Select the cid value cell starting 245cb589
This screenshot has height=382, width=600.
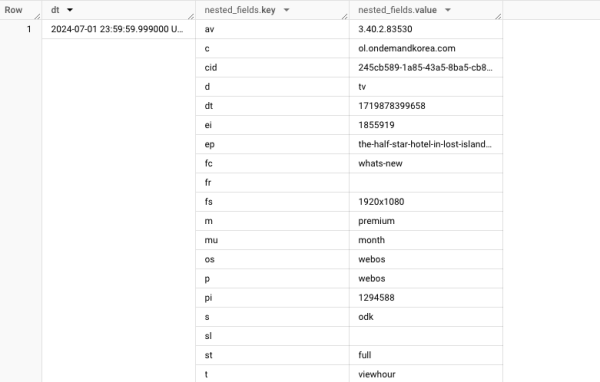(x=426, y=67)
